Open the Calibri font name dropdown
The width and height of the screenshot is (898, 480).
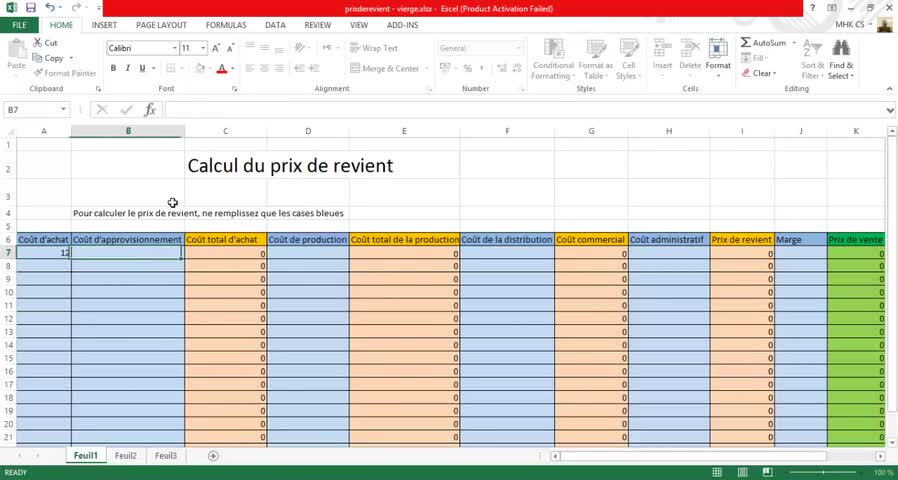[x=175, y=48]
